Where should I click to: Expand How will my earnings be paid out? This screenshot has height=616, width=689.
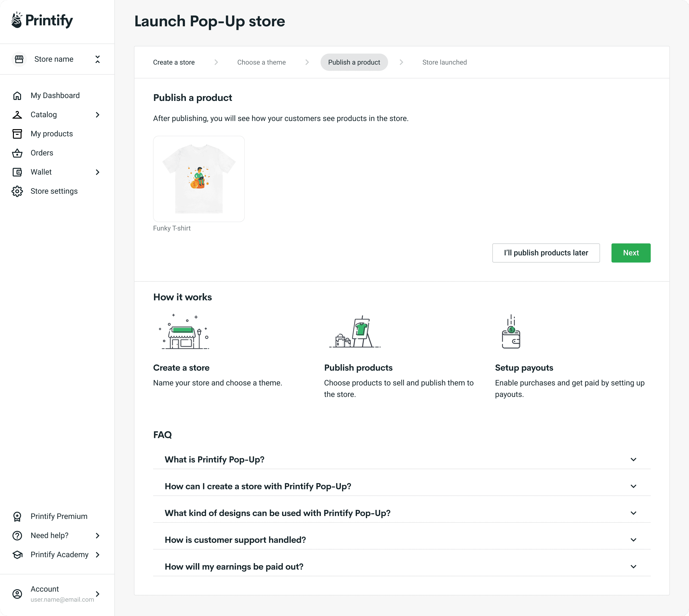pyautogui.click(x=402, y=566)
